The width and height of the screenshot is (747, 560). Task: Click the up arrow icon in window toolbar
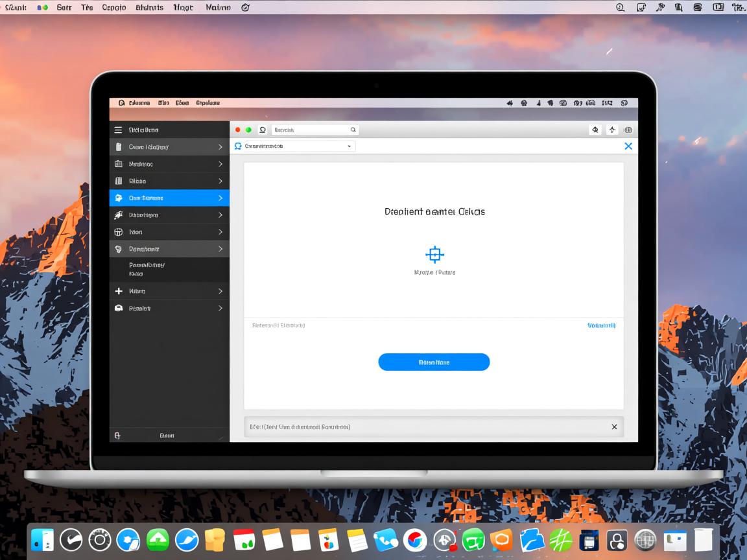click(x=611, y=130)
